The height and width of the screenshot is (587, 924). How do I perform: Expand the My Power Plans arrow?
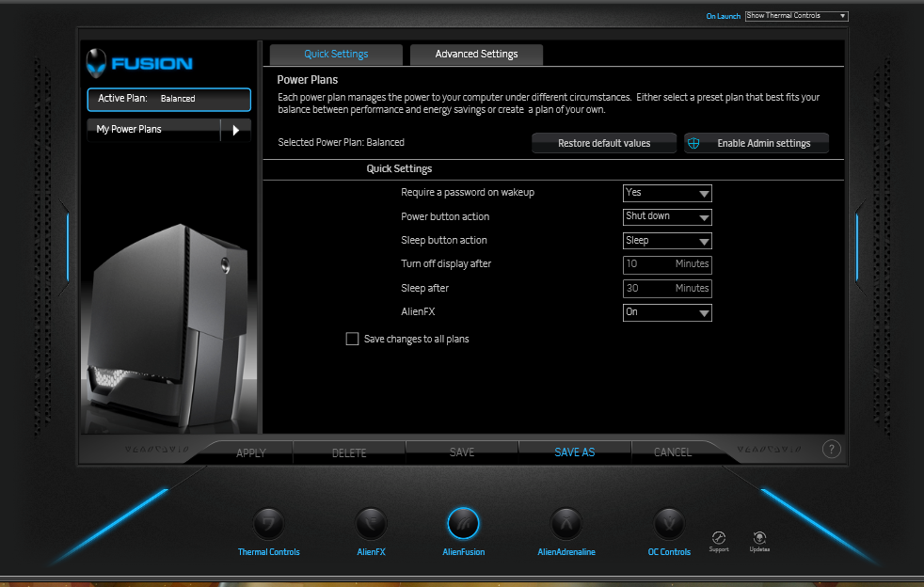click(x=236, y=130)
